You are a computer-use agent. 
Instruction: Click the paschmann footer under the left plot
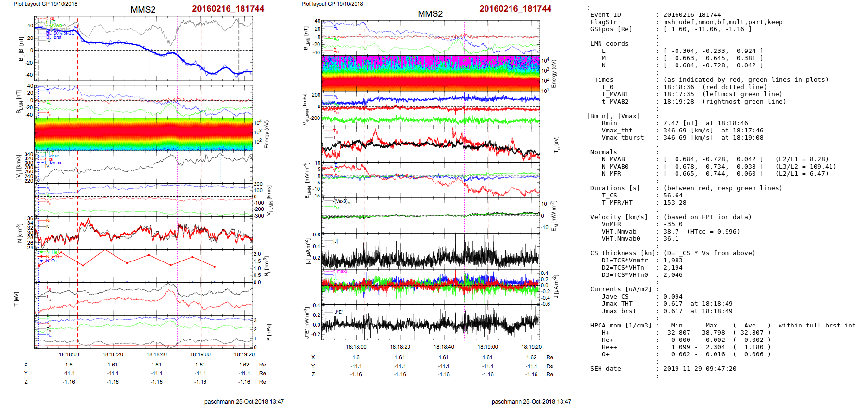pos(244,401)
